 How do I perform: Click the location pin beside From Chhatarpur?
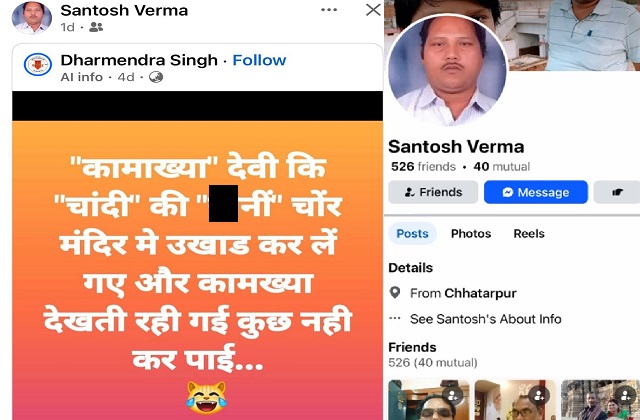coord(395,293)
